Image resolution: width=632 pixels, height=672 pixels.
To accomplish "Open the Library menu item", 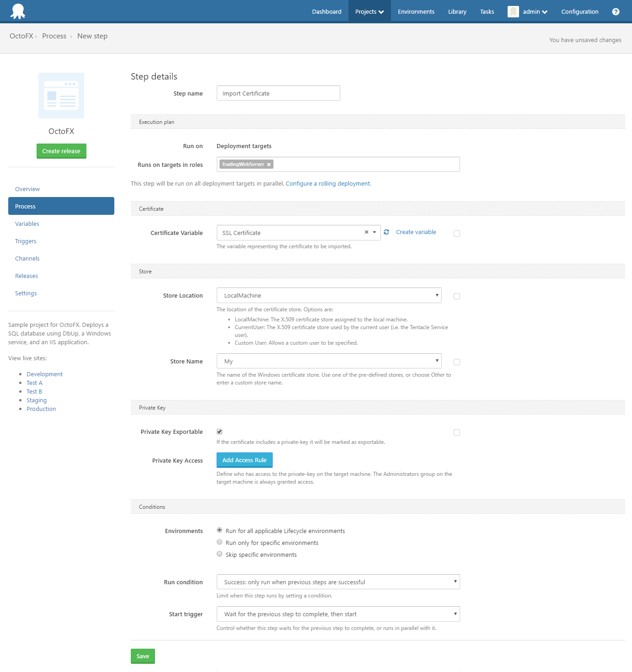I will point(457,11).
